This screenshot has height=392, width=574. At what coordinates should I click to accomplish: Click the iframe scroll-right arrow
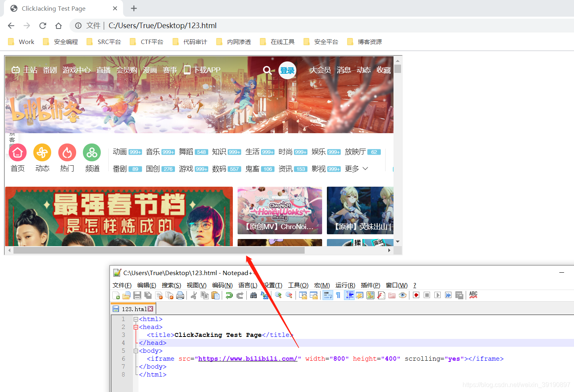(389, 250)
